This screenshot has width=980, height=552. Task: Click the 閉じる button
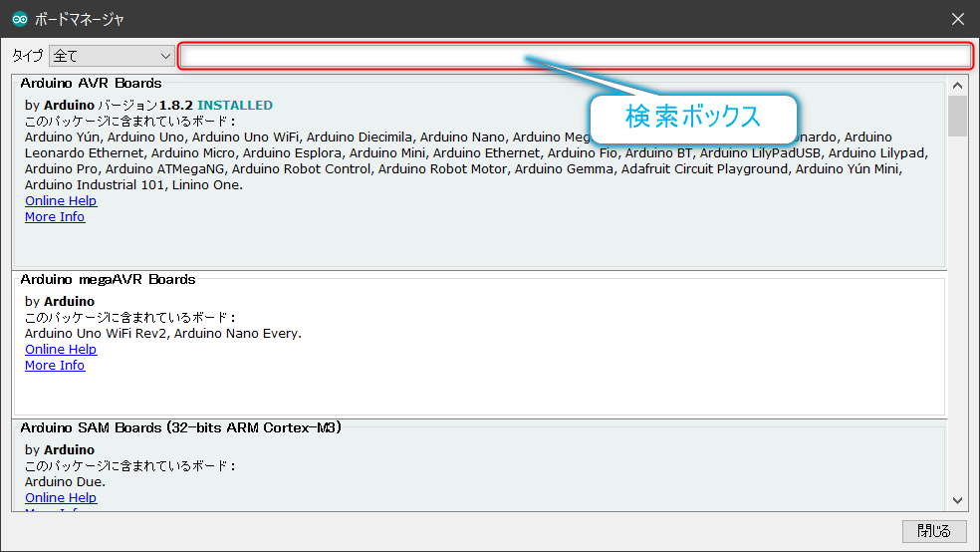(x=934, y=531)
